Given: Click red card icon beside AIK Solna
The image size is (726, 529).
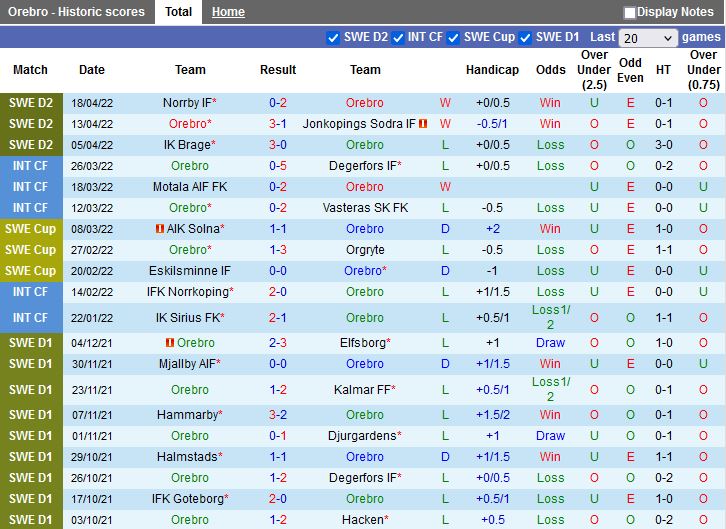Looking at the screenshot, I should 160,229.
